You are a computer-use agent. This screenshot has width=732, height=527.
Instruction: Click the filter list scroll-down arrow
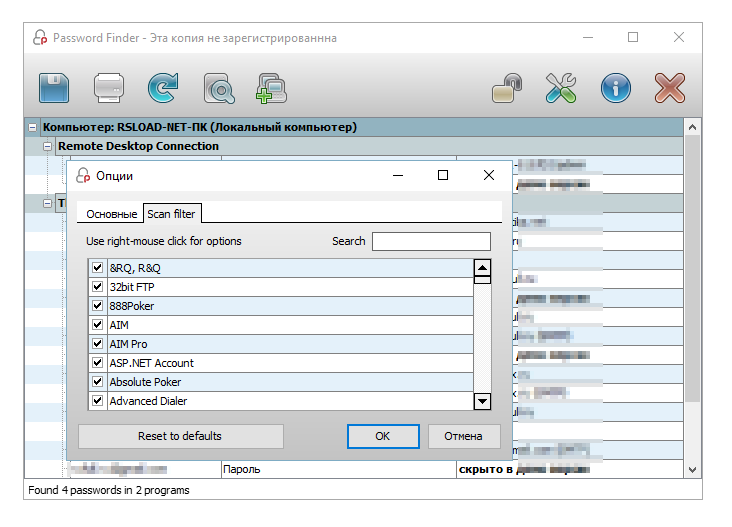point(482,401)
